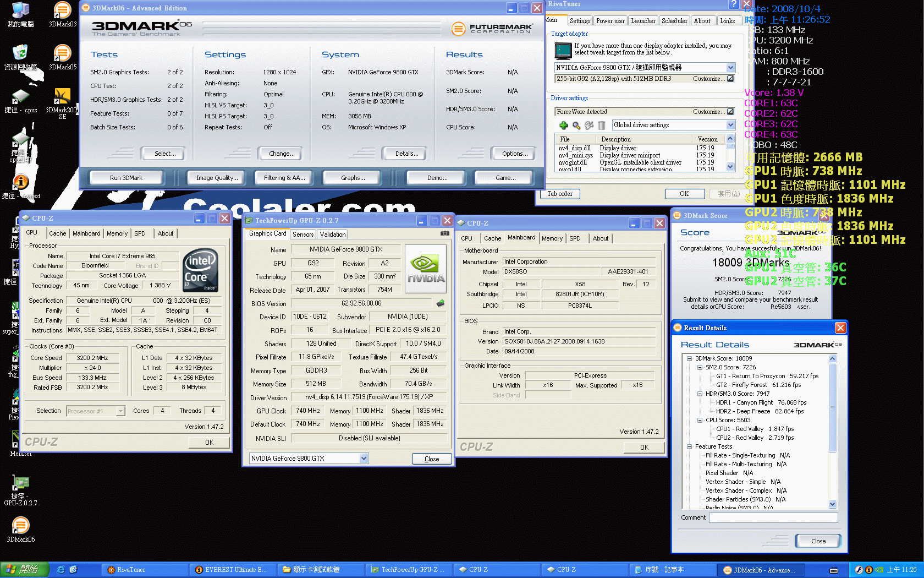Click the GPU-Z camera screenshot icon
This screenshot has width=924, height=578.
[444, 233]
